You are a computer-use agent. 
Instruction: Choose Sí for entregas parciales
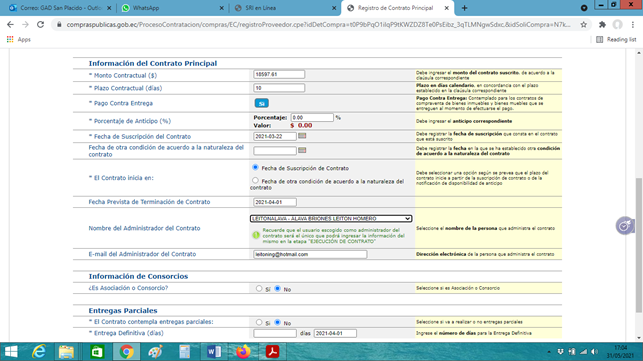259,322
